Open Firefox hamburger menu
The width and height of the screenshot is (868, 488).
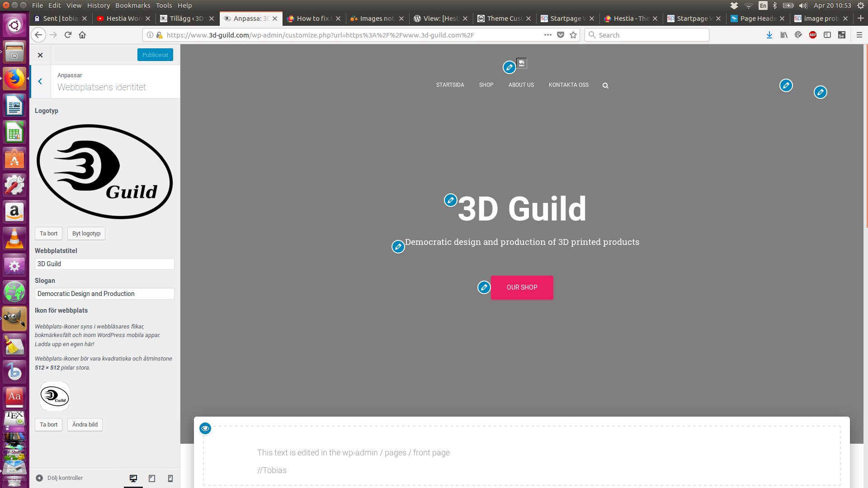pyautogui.click(x=859, y=35)
